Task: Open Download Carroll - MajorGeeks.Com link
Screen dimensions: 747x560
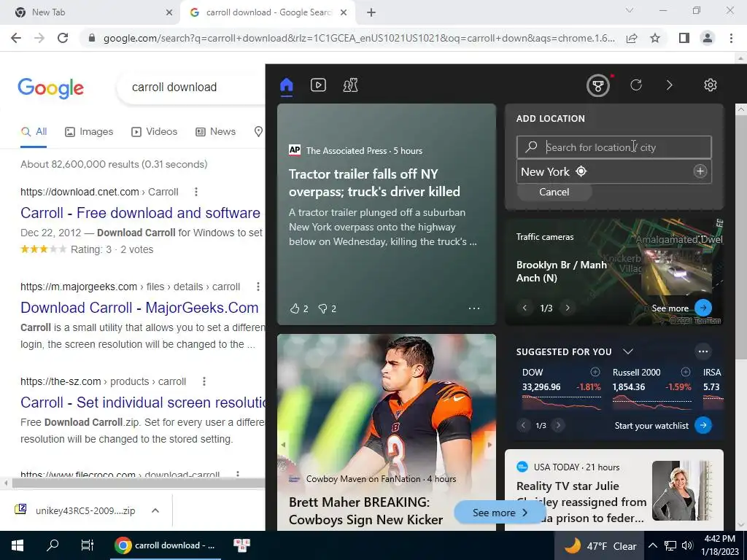Action: [139, 308]
